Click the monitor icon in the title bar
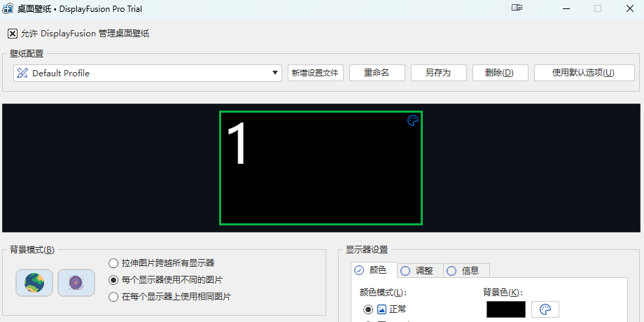 tap(517, 8)
